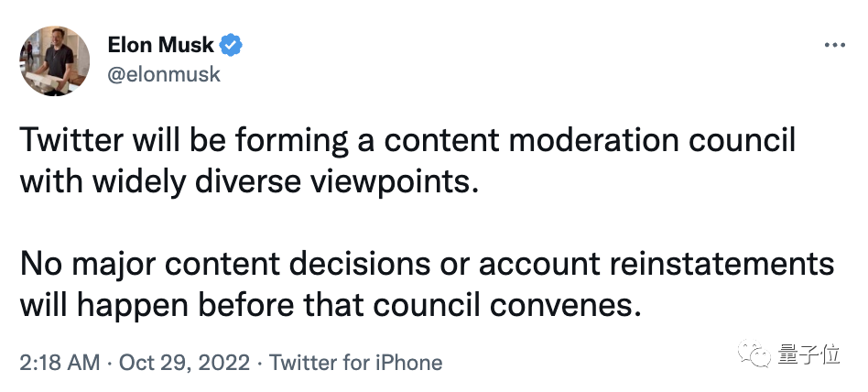Click the 2:18 AM timestamp

click(x=59, y=363)
